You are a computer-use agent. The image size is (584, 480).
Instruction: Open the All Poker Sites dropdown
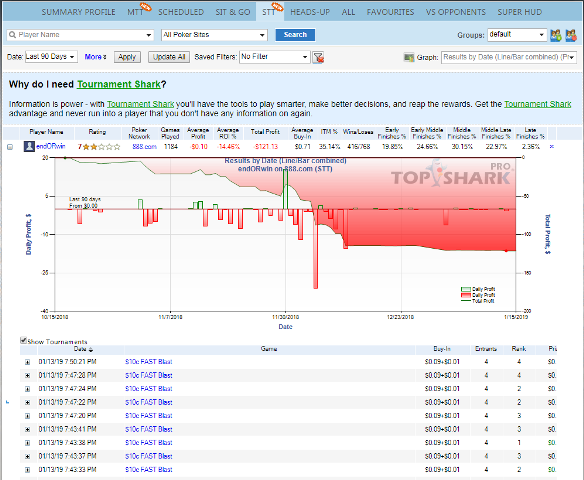214,35
